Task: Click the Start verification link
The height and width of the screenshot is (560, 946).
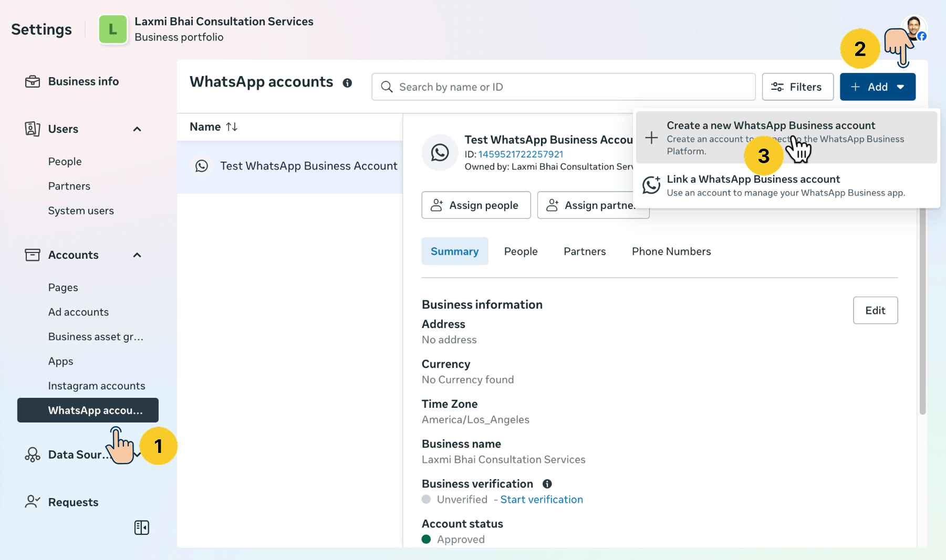Action: [542, 500]
